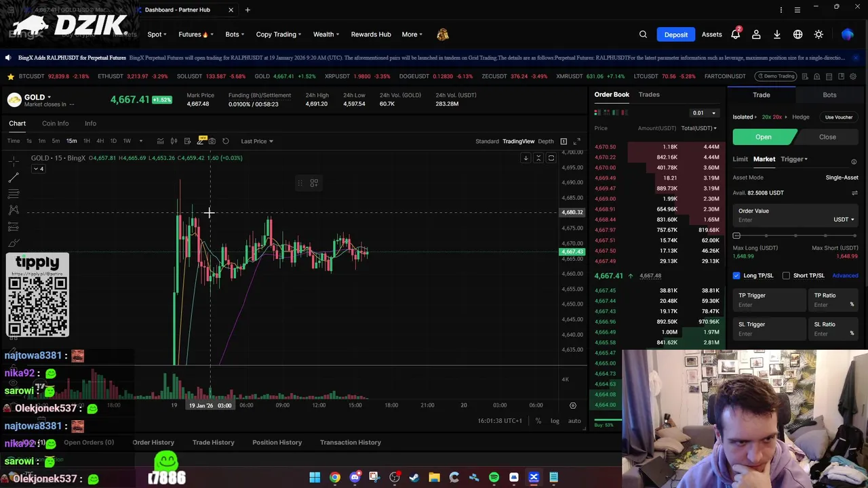868x488 pixels.
Task: Expand the Wealth menu
Action: click(x=326, y=35)
